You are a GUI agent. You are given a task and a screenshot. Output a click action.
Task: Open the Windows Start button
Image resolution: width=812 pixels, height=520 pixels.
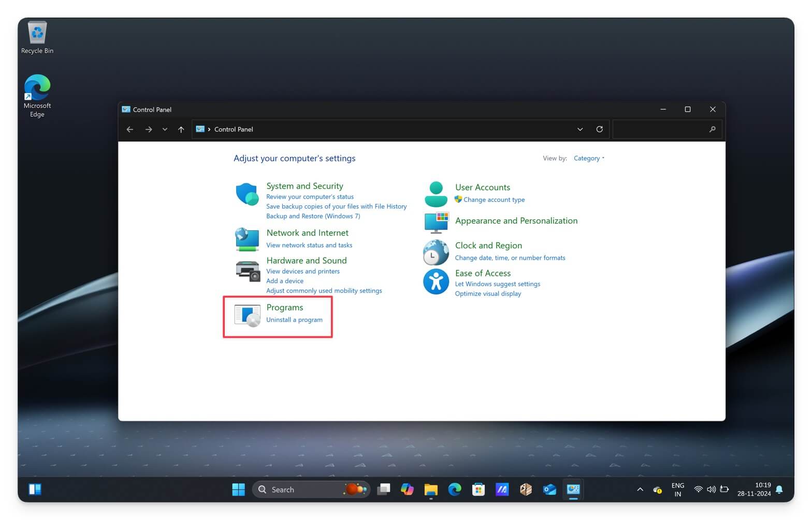coord(238,489)
